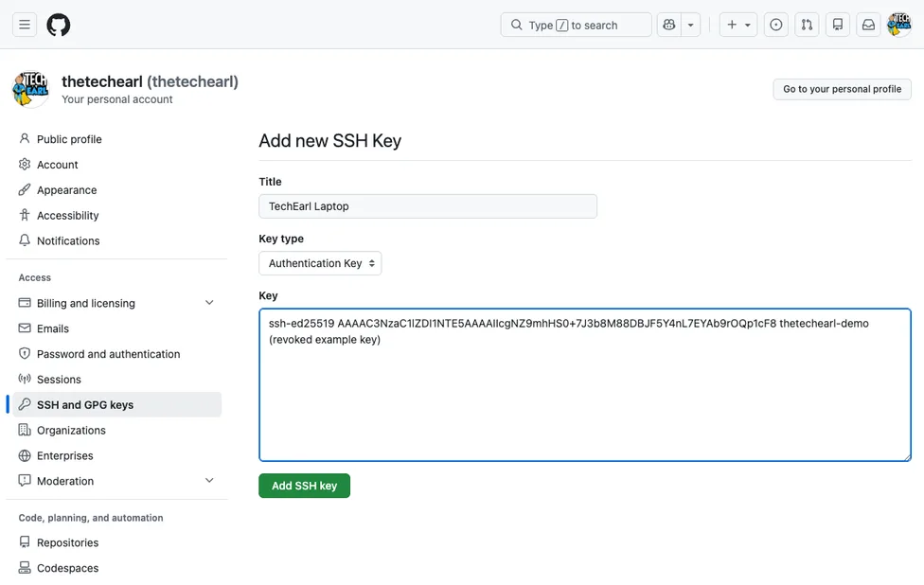Open GitHub Copilot chat icon
The height and width of the screenshot is (585, 924).
668,25
